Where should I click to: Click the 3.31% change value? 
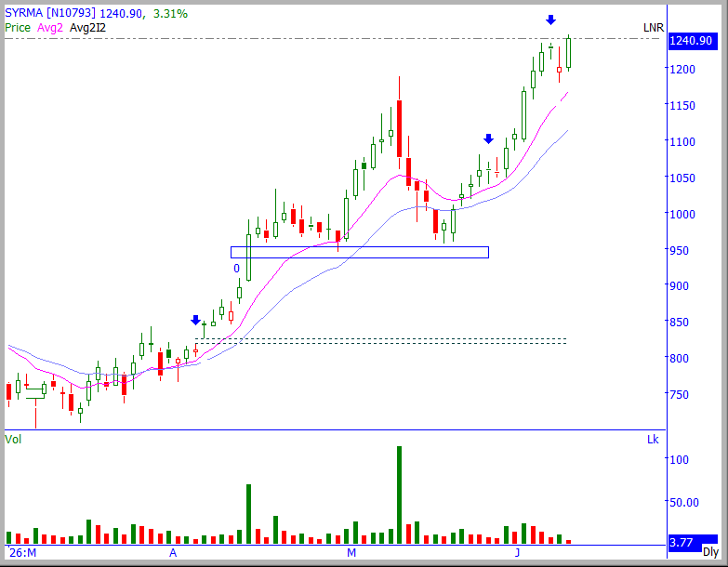point(170,13)
